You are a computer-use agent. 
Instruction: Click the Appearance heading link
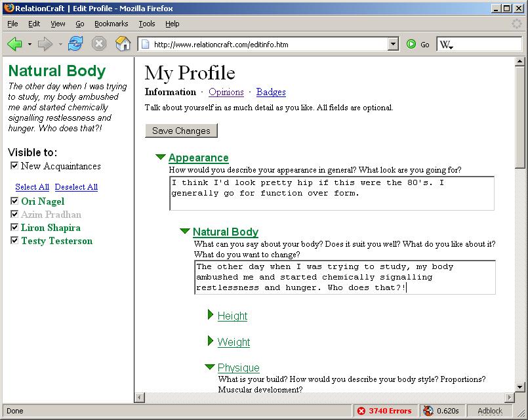point(198,157)
